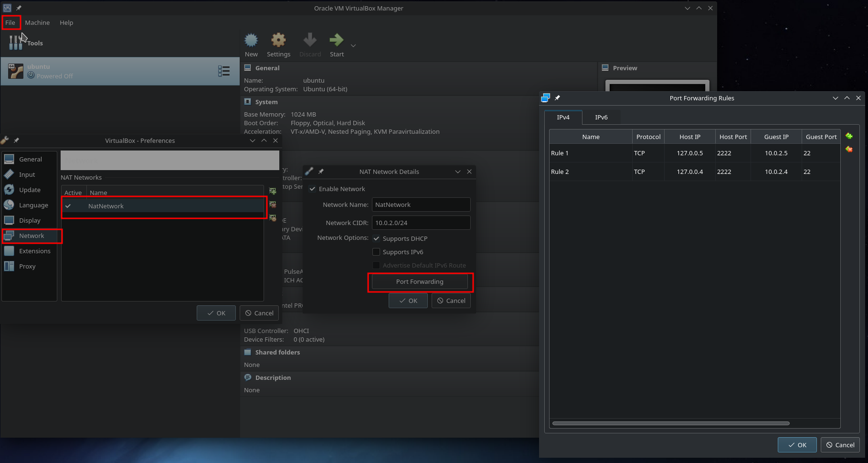Shade Port Forwarding Rules window down-arrow

click(836, 98)
